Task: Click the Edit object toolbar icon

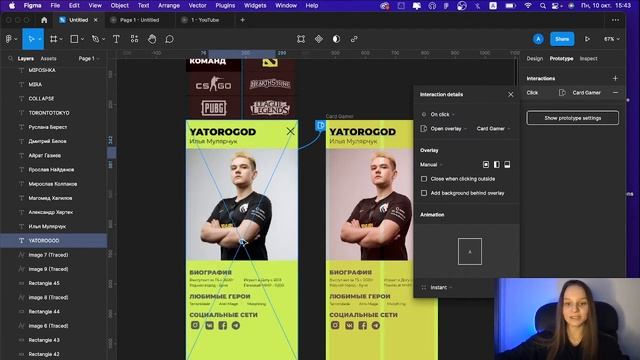Action: tap(301, 39)
